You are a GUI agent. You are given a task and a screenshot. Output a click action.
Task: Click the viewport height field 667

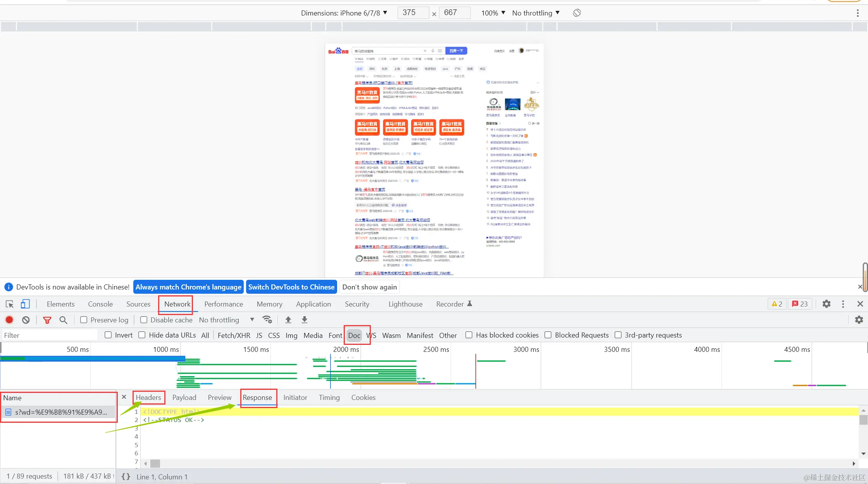pos(455,13)
